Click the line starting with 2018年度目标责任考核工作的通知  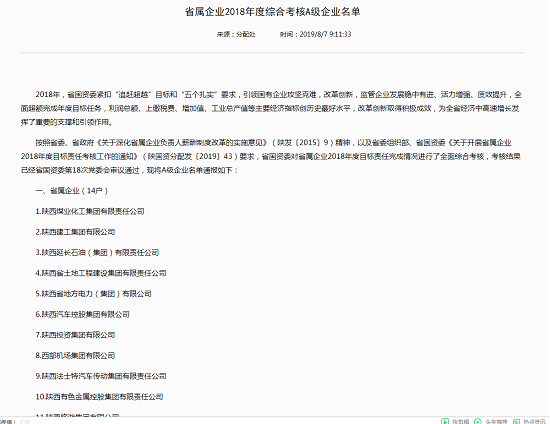pos(270,156)
